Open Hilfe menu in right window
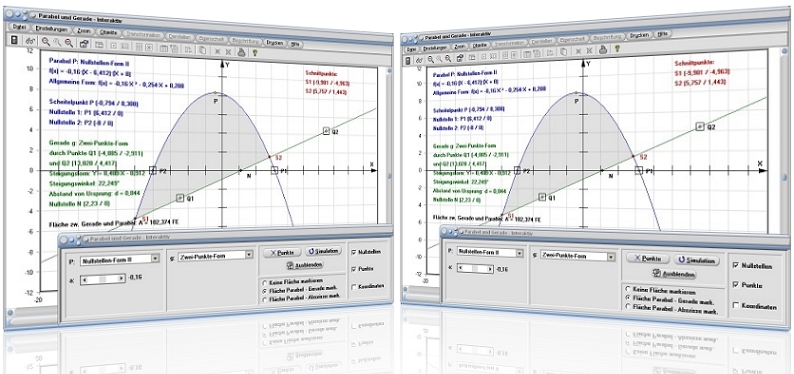The width and height of the screenshot is (794, 374). 662,34
